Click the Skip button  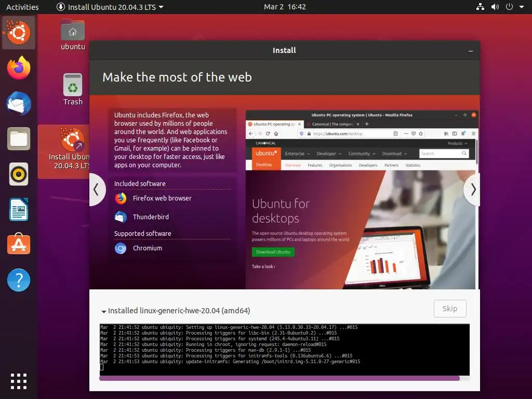pyautogui.click(x=450, y=309)
